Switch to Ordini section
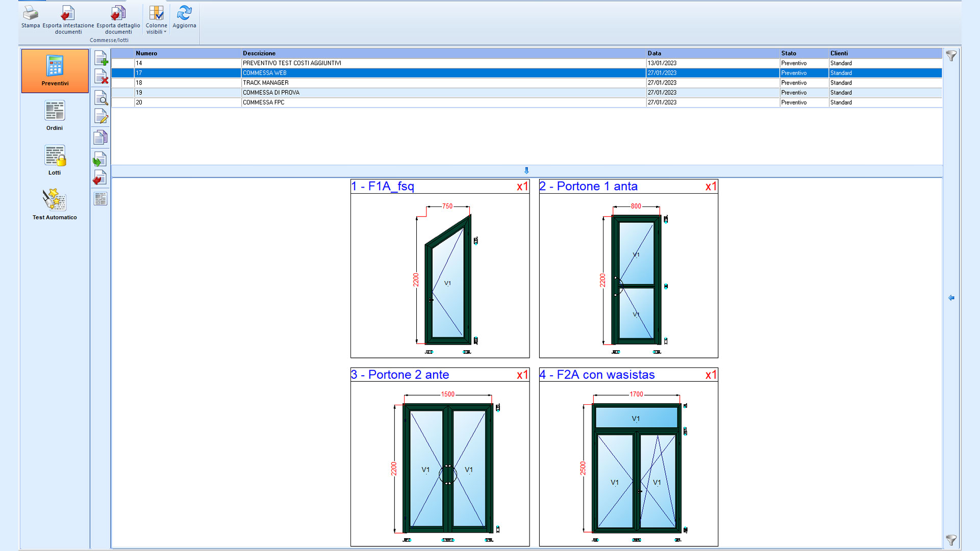Viewport: 980px width, 551px height. pyautogui.click(x=55, y=116)
